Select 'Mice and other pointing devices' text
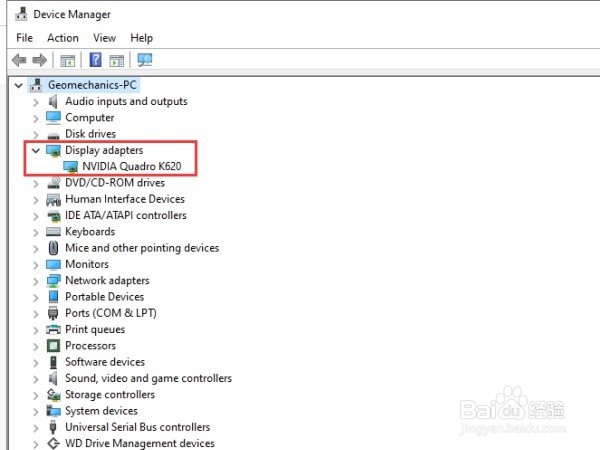This screenshot has height=450, width=600. coord(142,248)
